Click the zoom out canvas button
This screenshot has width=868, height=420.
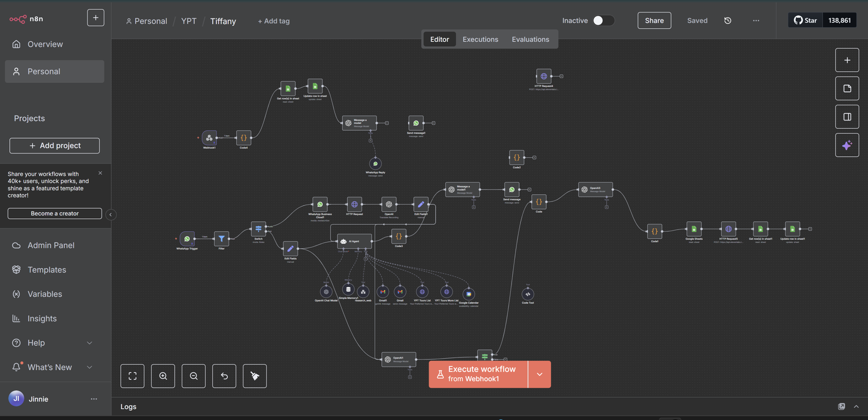pos(194,376)
